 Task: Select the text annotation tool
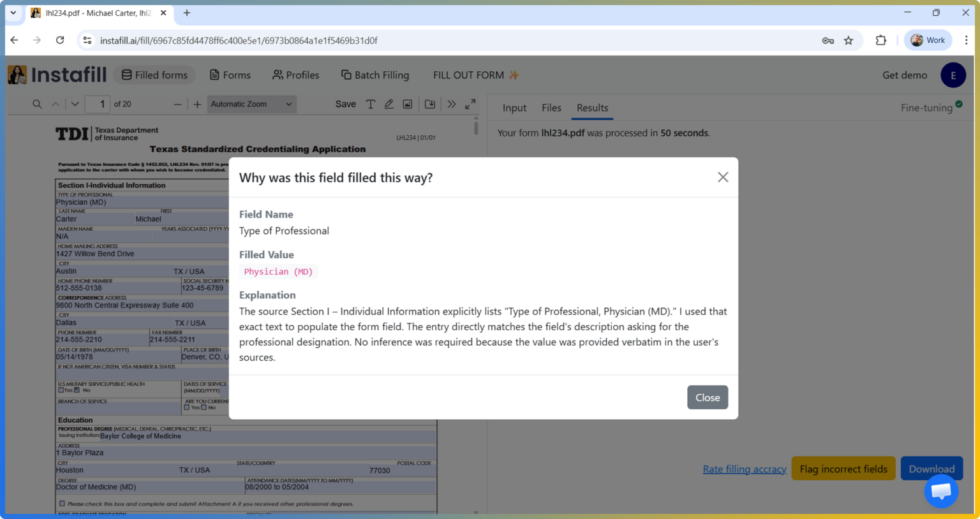[x=371, y=103]
